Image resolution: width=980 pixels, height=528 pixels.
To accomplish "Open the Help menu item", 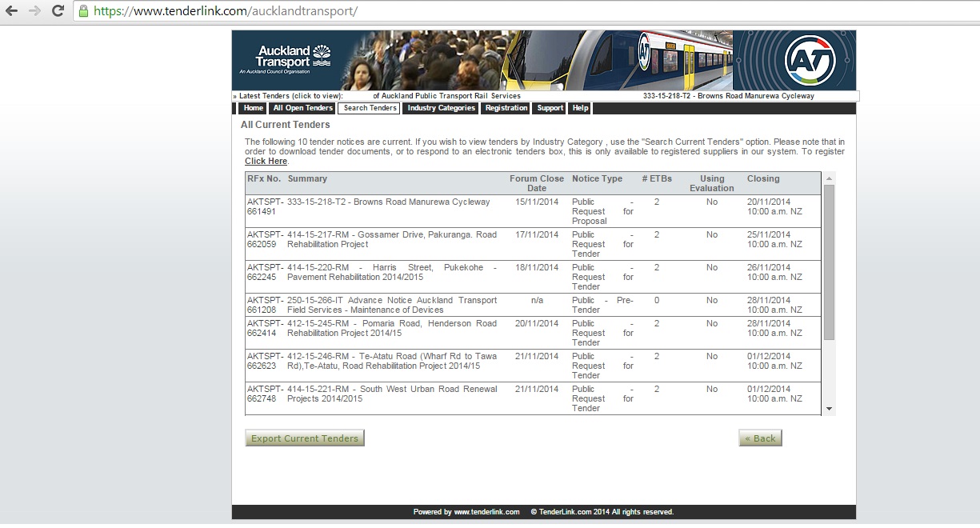I will (580, 108).
